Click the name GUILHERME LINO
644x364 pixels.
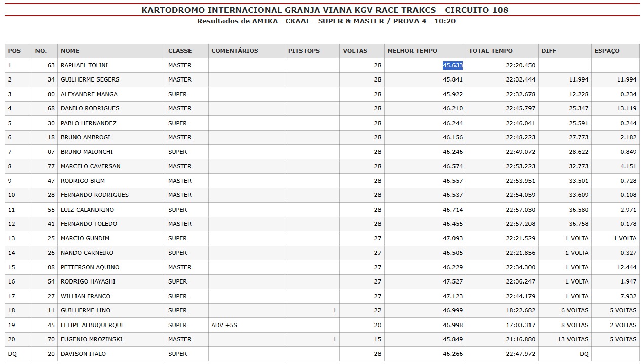[86, 310]
